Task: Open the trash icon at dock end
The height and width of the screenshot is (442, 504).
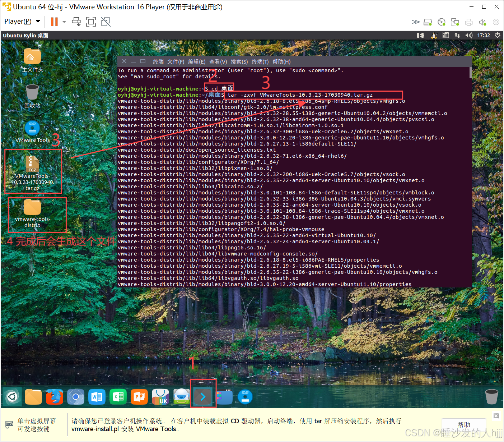Action: pos(491,397)
